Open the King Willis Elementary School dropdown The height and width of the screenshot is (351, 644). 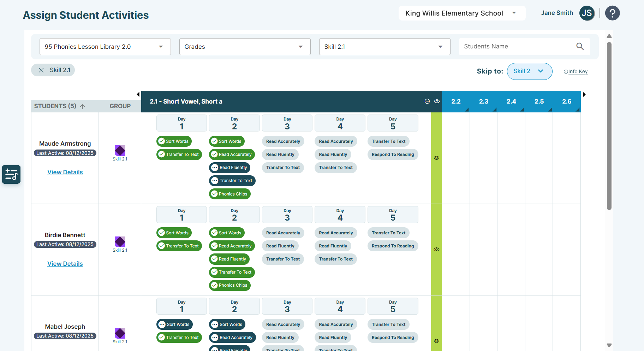click(x=462, y=13)
